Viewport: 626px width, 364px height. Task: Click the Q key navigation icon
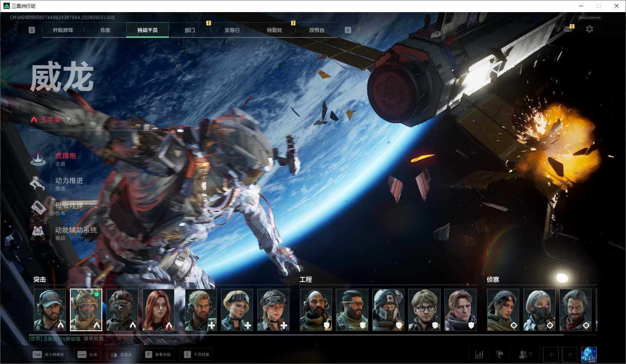32,30
